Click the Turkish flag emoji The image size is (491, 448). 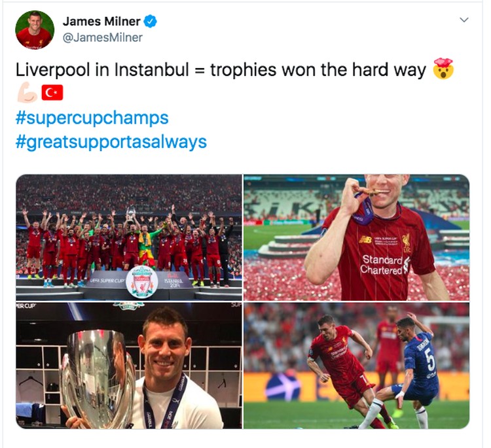(52, 93)
